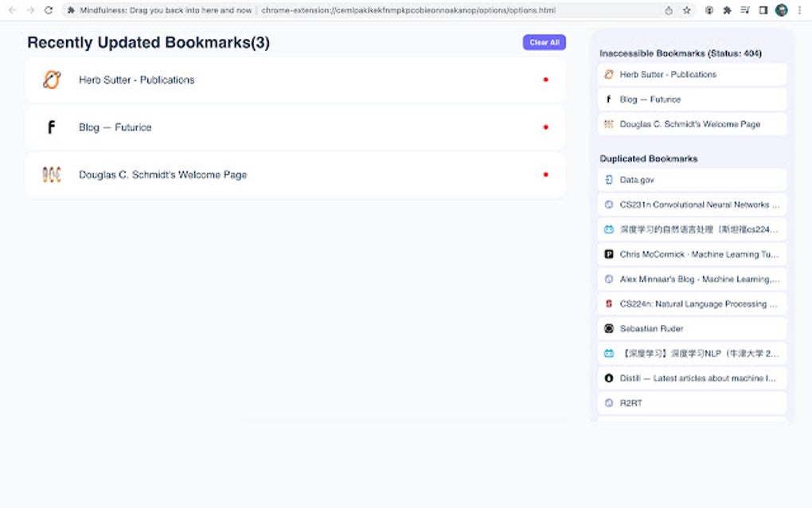Open the Chrome extensions puzzle icon
This screenshot has height=508, width=812.
click(728, 10)
